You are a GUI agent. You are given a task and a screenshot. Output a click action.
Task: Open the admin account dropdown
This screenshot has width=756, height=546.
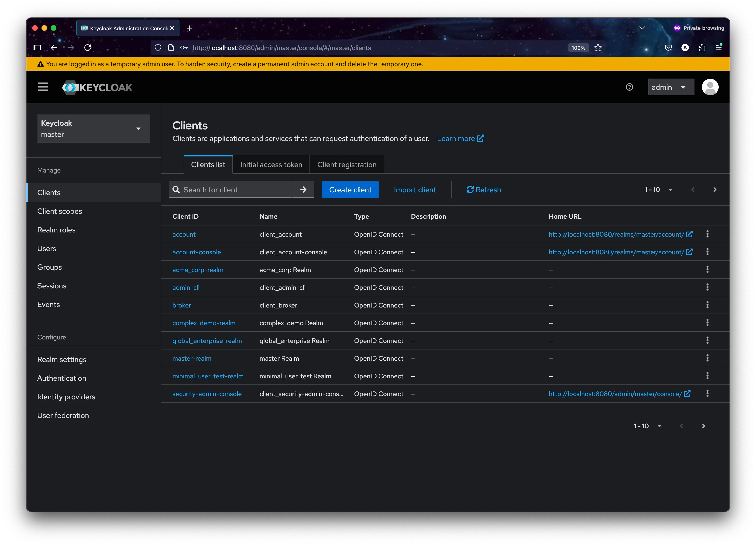click(x=671, y=87)
